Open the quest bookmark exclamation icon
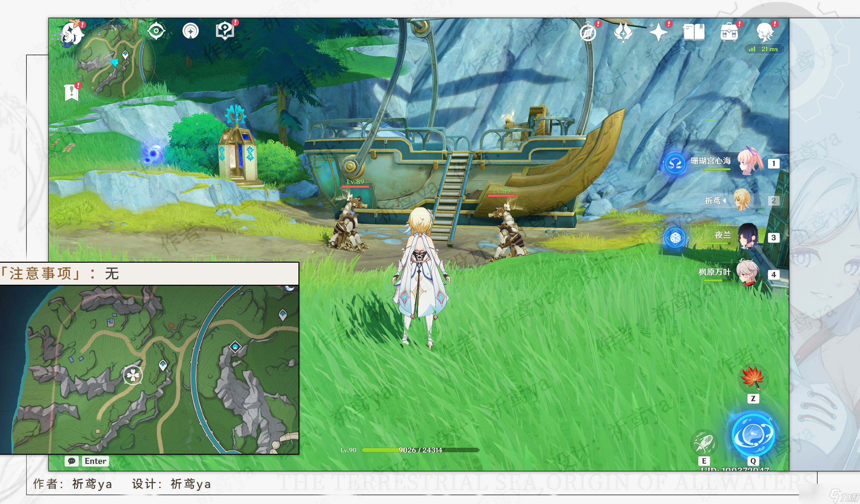This screenshot has width=860, height=504. pyautogui.click(x=72, y=92)
